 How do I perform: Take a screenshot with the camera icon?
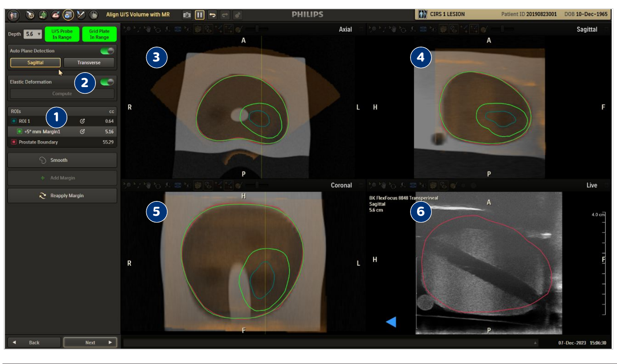tap(187, 15)
